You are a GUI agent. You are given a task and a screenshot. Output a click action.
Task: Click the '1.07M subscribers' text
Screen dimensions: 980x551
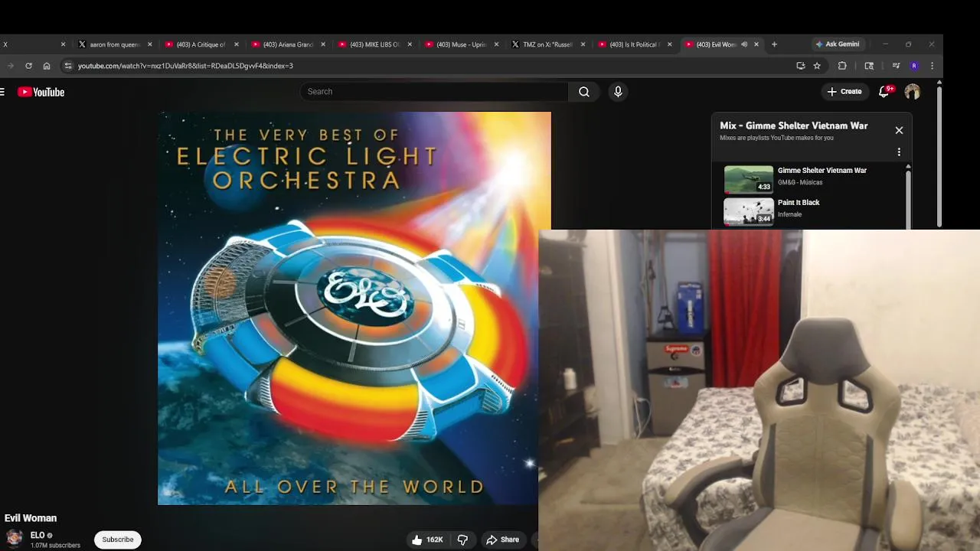55,546
